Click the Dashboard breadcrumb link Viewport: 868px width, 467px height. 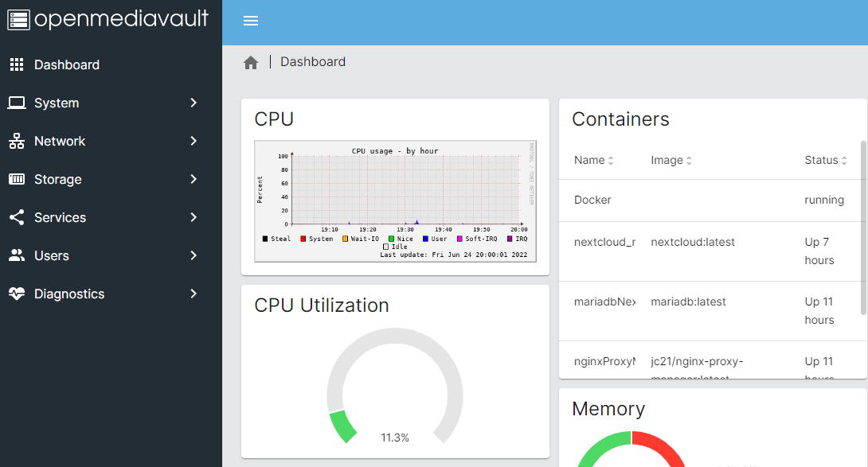312,61
